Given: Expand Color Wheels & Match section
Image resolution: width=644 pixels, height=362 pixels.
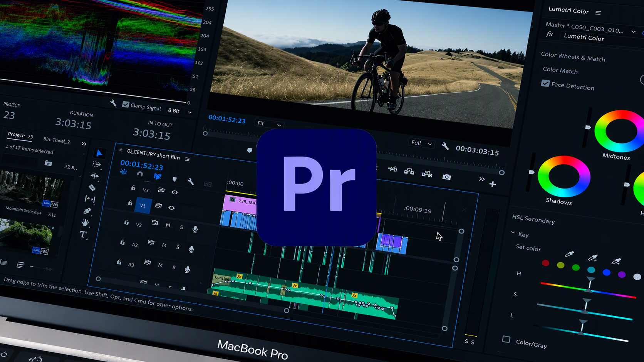Looking at the screenshot, I should pos(573,57).
